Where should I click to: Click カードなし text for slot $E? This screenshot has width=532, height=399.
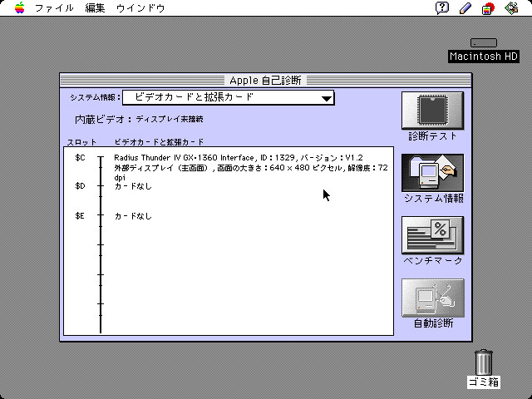click(133, 216)
